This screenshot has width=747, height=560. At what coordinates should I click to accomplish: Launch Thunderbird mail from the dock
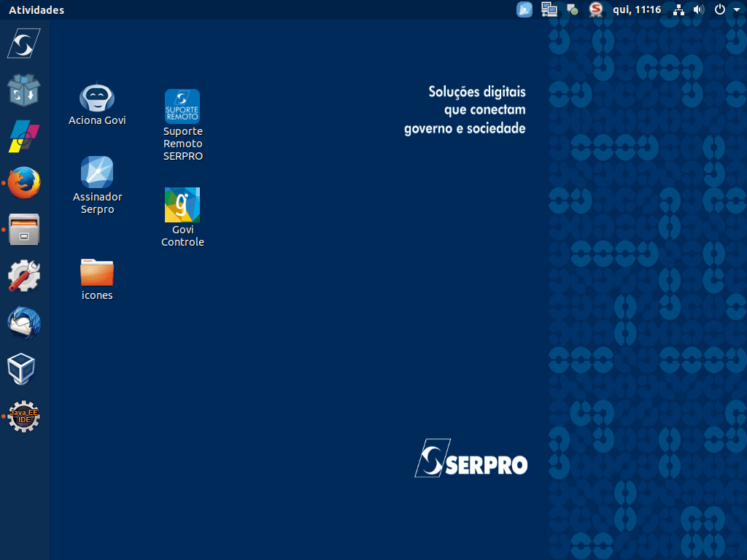click(x=24, y=323)
